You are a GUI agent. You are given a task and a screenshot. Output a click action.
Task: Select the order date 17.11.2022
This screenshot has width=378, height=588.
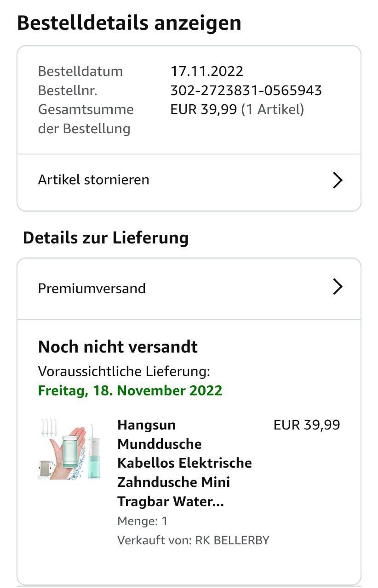[x=206, y=71]
